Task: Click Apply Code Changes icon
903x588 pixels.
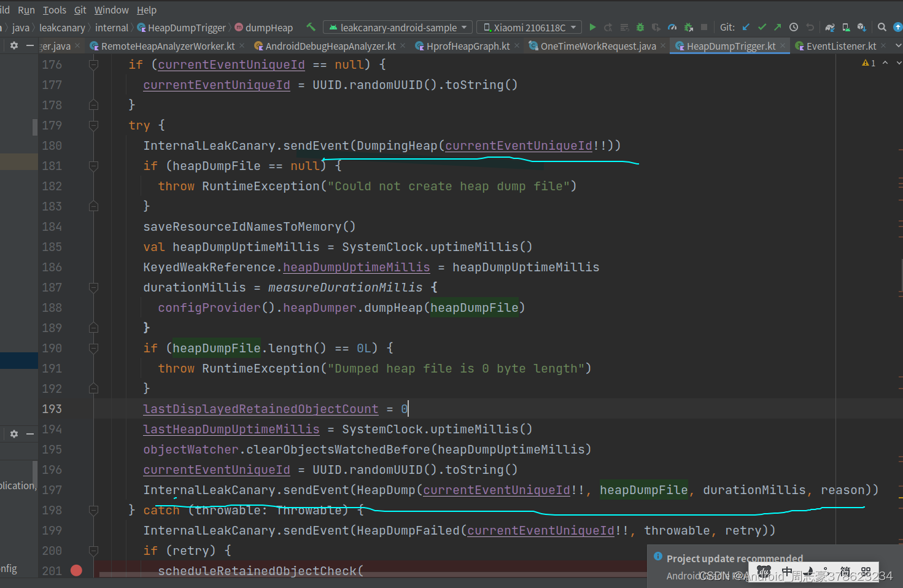Action: (624, 27)
